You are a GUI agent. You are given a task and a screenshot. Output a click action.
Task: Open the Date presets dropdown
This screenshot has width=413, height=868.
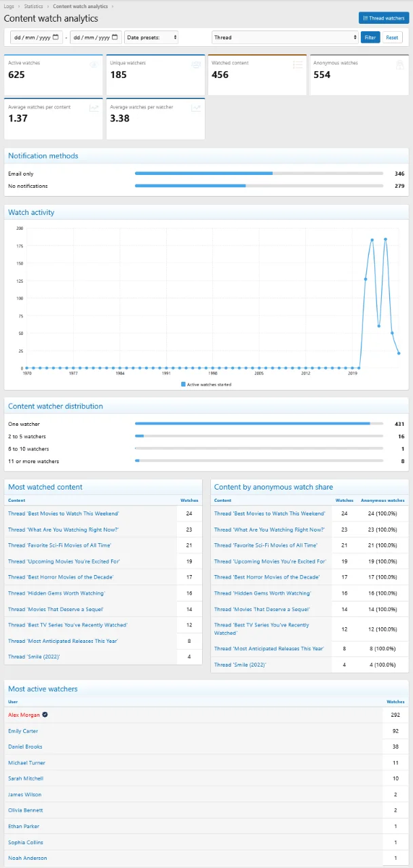coord(151,37)
